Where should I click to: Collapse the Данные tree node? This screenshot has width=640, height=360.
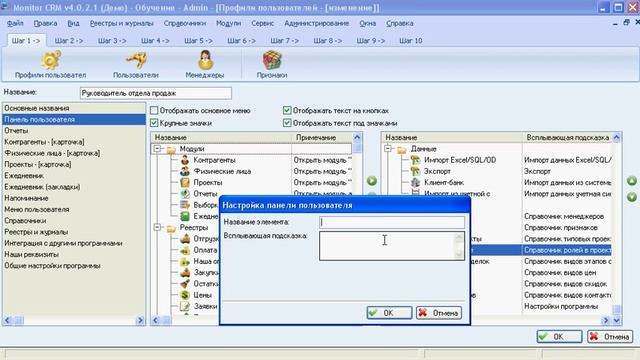tap(388, 149)
